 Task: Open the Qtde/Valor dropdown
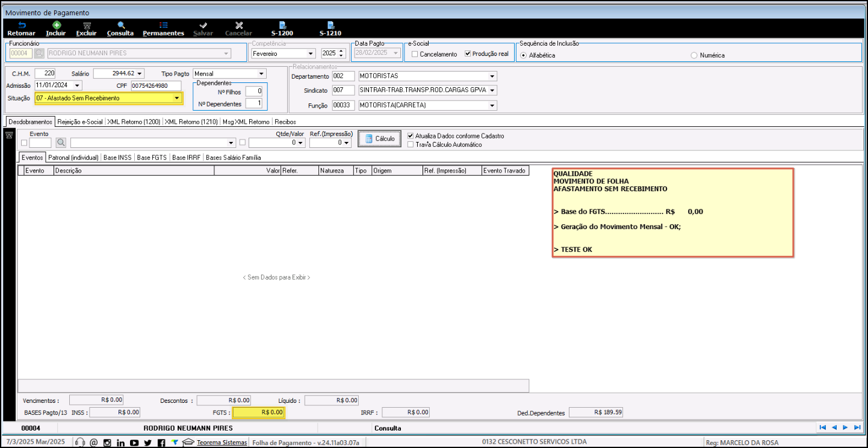point(300,143)
